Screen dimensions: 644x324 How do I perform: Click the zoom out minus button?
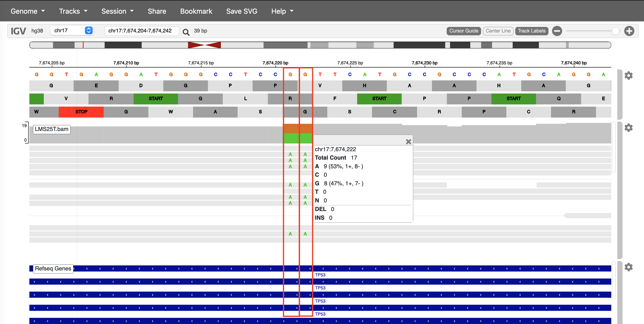[557, 31]
